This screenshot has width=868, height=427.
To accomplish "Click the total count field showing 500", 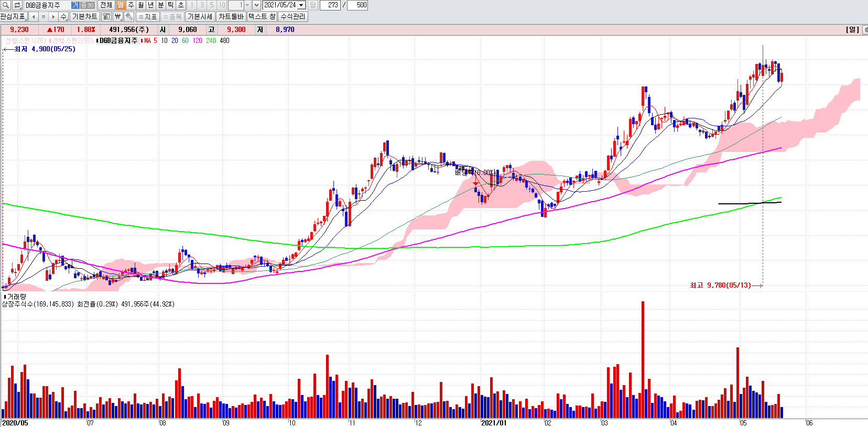I will click(x=357, y=5).
